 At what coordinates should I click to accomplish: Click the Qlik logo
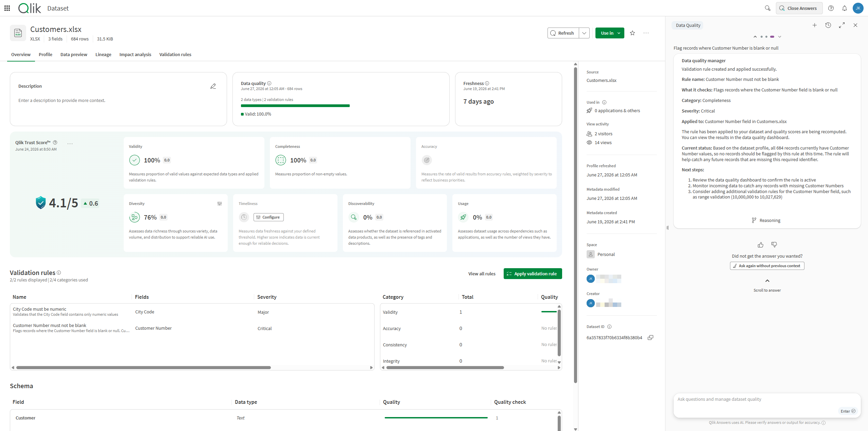coord(30,8)
